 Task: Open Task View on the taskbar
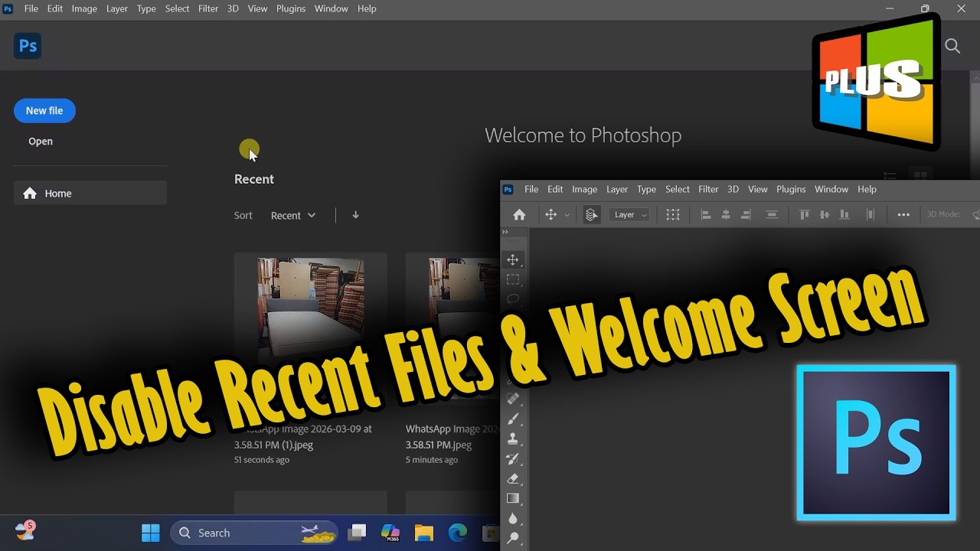point(357,533)
